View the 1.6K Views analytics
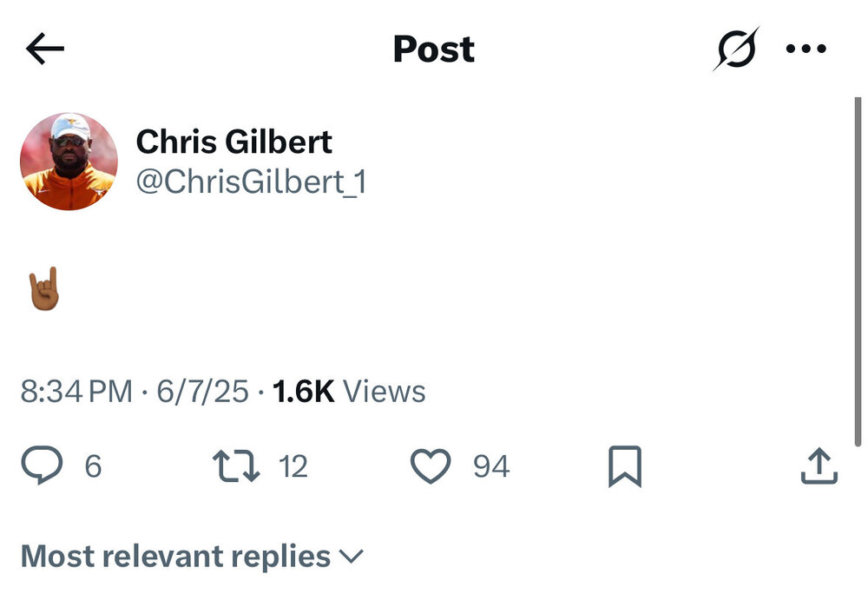868x594 pixels. tap(349, 392)
